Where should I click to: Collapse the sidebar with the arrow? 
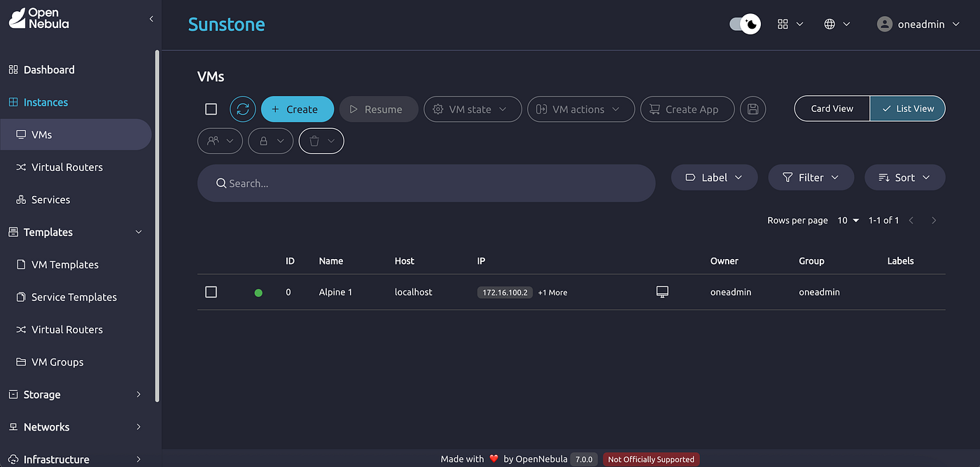click(151, 19)
